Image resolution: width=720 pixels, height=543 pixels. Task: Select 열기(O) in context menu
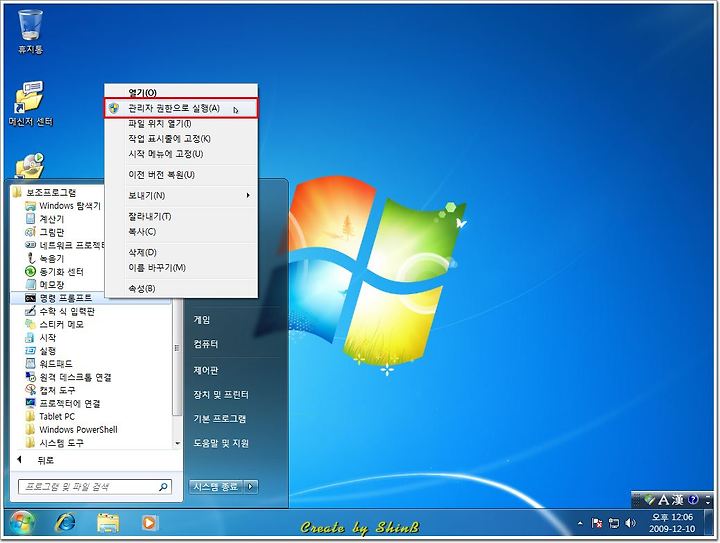pos(181,93)
